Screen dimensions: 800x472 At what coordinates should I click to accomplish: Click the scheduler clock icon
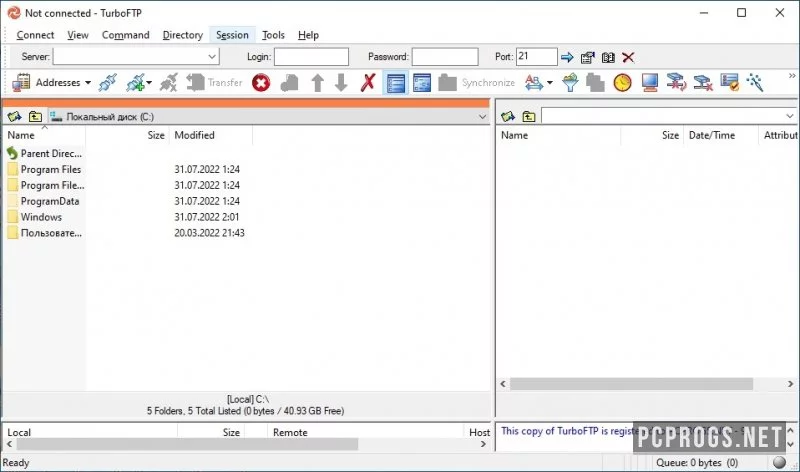coord(622,83)
